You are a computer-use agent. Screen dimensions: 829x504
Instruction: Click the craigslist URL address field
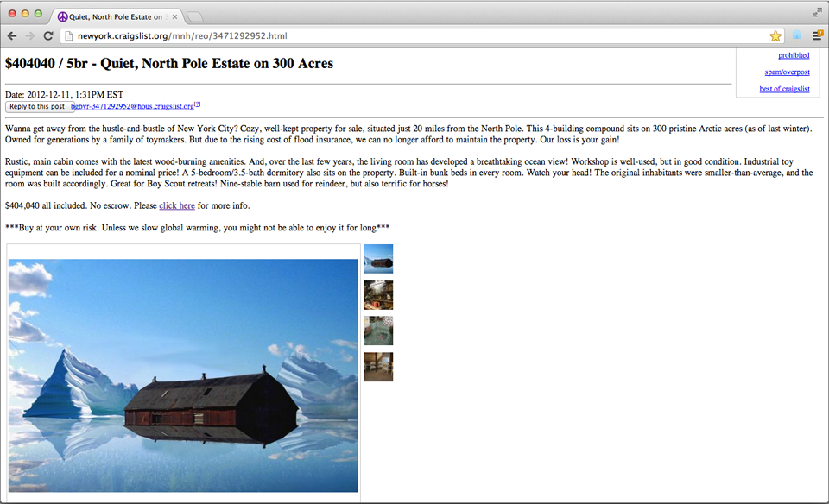click(421, 36)
